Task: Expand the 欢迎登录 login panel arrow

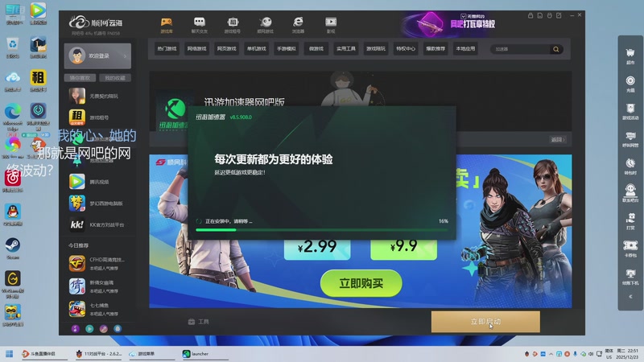Action: [x=125, y=56]
